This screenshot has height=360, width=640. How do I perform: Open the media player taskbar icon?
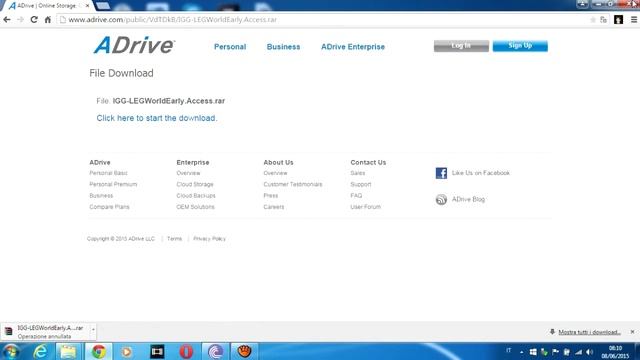tap(127, 351)
